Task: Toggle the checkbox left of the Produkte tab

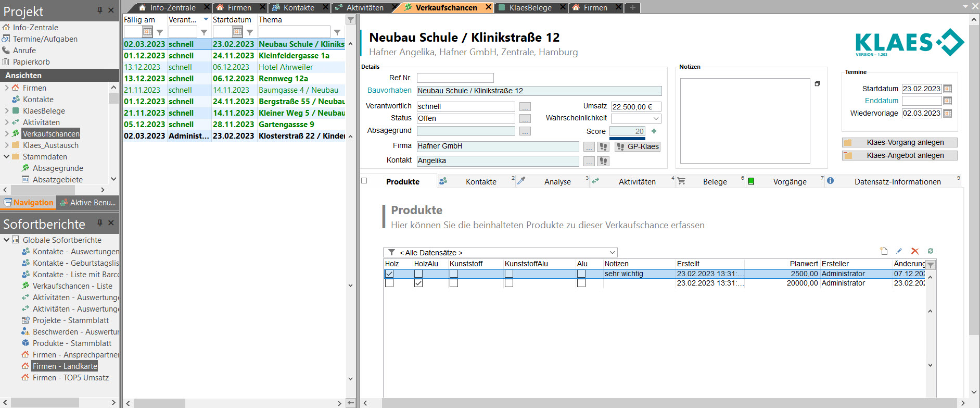Action: pos(364,181)
